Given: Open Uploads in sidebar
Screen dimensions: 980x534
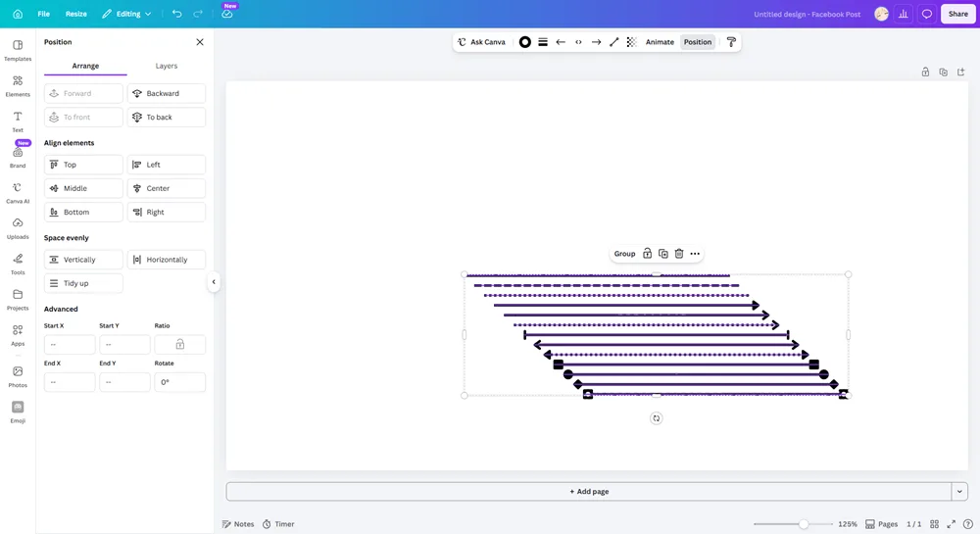Looking at the screenshot, I should click(x=18, y=228).
